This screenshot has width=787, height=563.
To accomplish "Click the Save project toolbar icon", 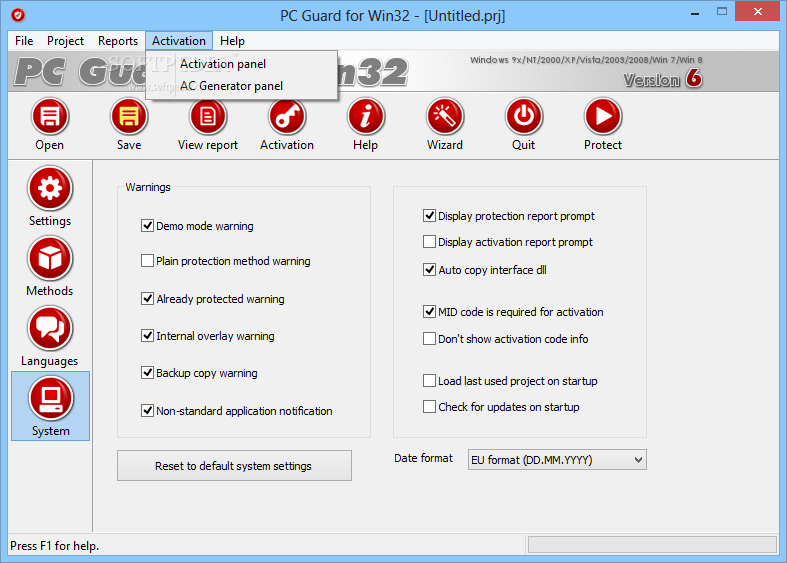I will [x=129, y=117].
